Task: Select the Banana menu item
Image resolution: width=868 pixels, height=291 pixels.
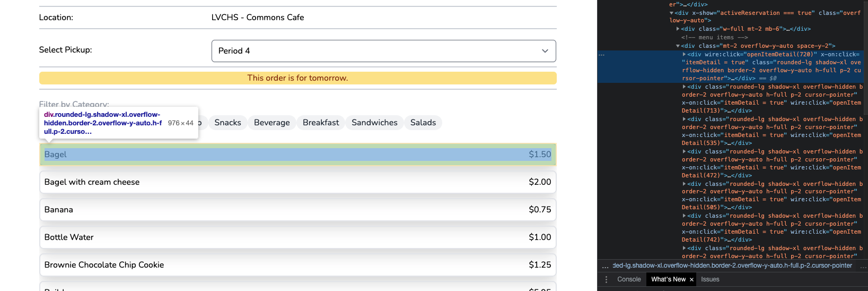Action: pos(298,210)
